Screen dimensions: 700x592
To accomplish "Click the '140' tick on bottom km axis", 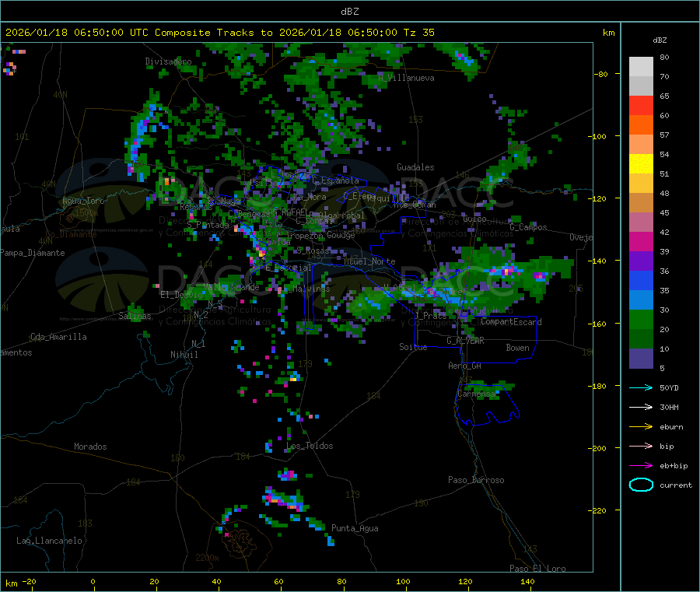I will [x=527, y=581].
